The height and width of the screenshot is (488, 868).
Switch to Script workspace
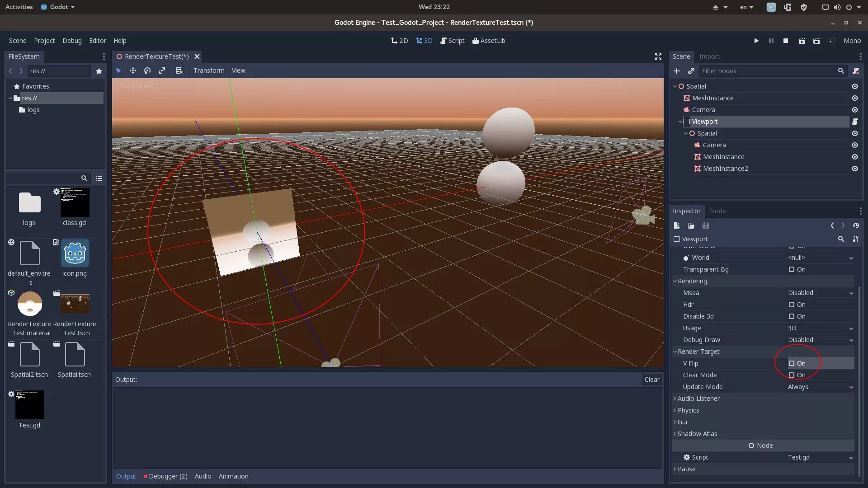click(x=452, y=41)
